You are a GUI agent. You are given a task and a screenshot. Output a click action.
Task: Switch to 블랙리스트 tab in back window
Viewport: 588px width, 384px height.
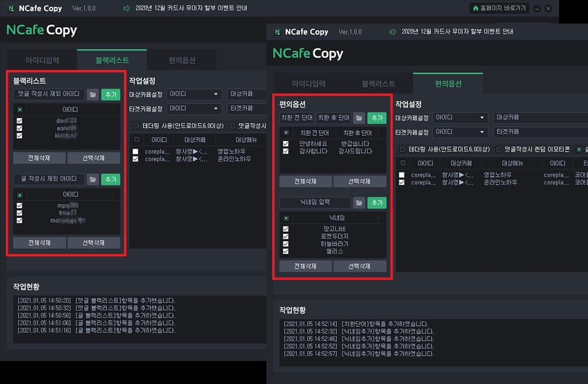112,60
